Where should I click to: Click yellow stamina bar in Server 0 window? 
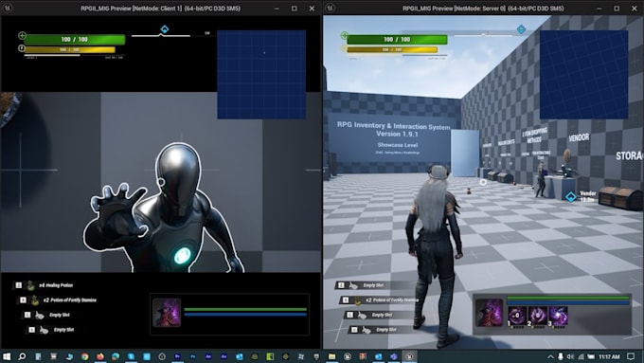tap(392, 49)
